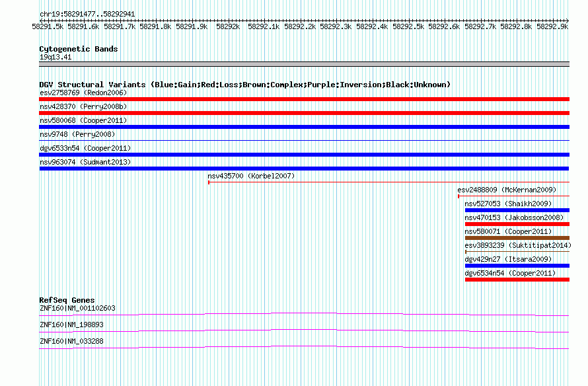Click the blue bar under nsv963074
This screenshot has width=588, height=386.
[x=304, y=169]
